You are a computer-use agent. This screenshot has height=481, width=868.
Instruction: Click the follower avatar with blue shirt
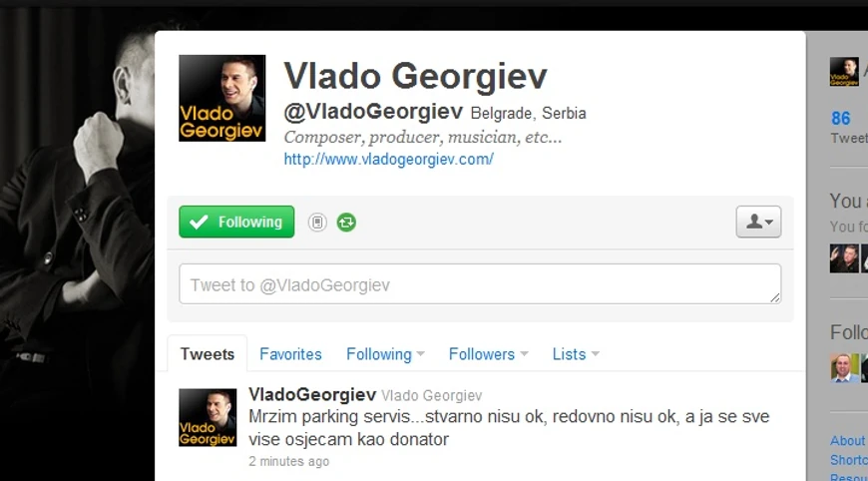(844, 368)
